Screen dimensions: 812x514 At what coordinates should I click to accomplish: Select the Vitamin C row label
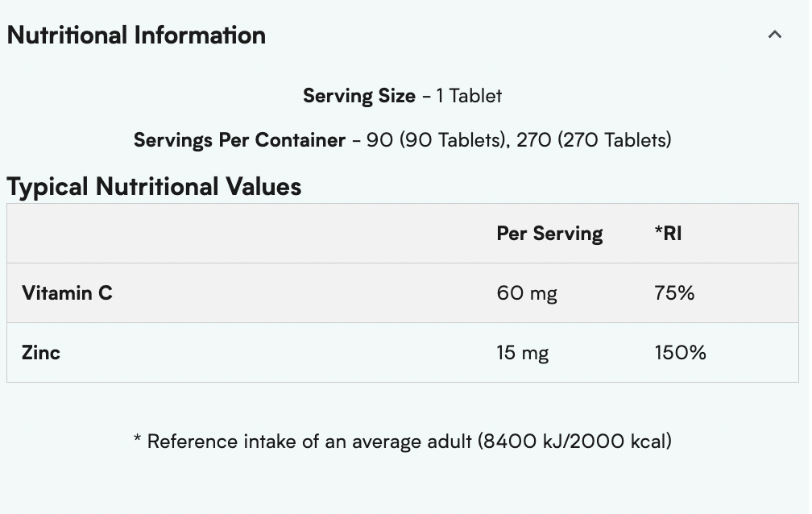(67, 293)
